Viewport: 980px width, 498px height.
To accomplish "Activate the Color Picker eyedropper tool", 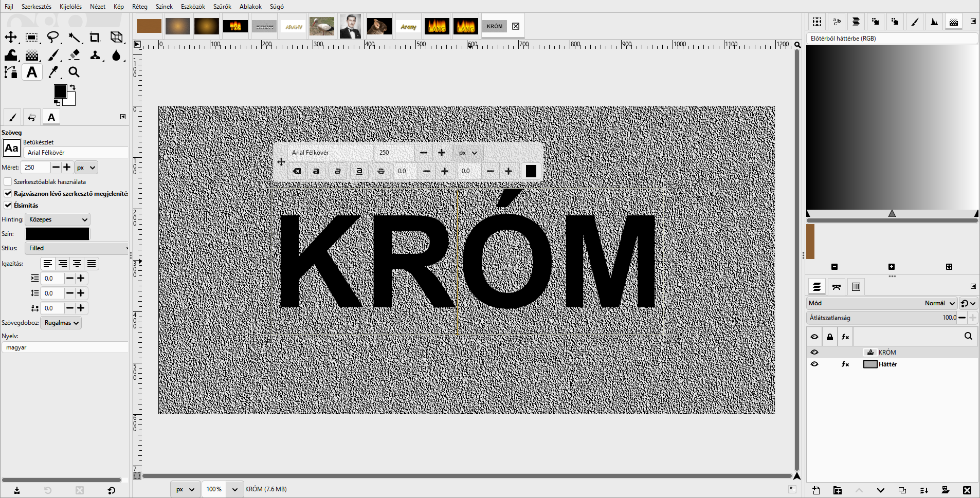I will click(53, 72).
